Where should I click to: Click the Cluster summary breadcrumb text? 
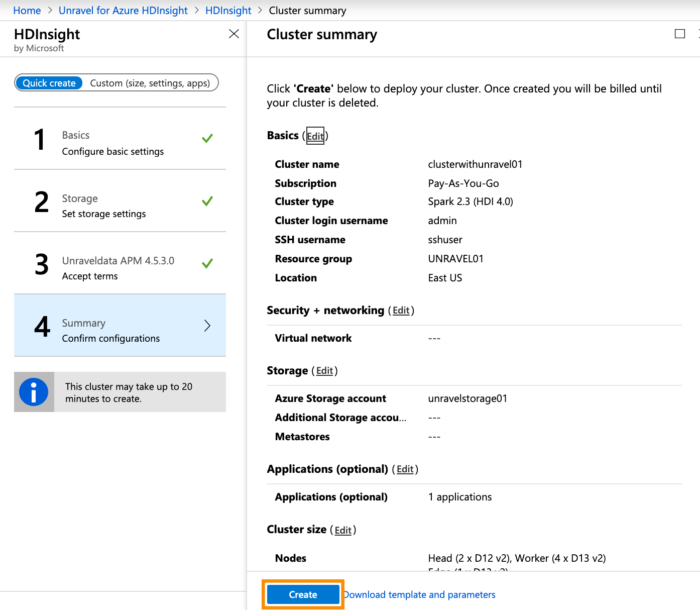[x=308, y=11]
